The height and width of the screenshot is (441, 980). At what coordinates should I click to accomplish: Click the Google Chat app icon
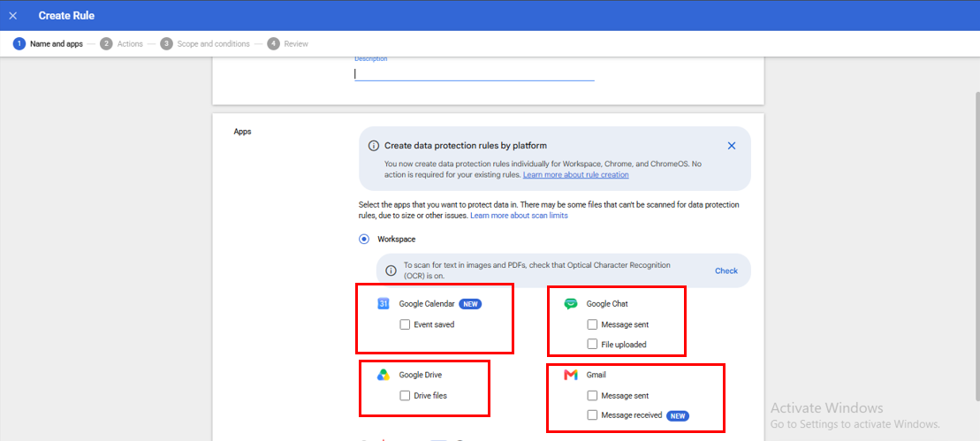pos(571,304)
